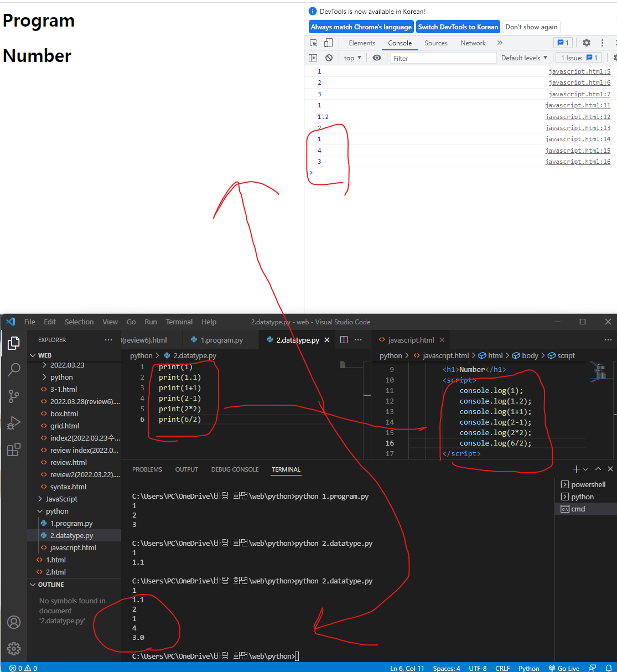Click the CRLF line ending status item

point(502,668)
